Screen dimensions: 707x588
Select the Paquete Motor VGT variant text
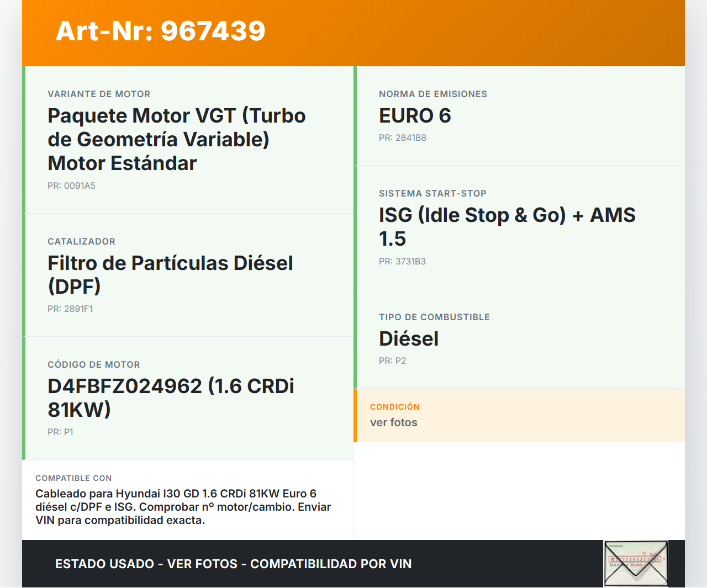coord(177,139)
